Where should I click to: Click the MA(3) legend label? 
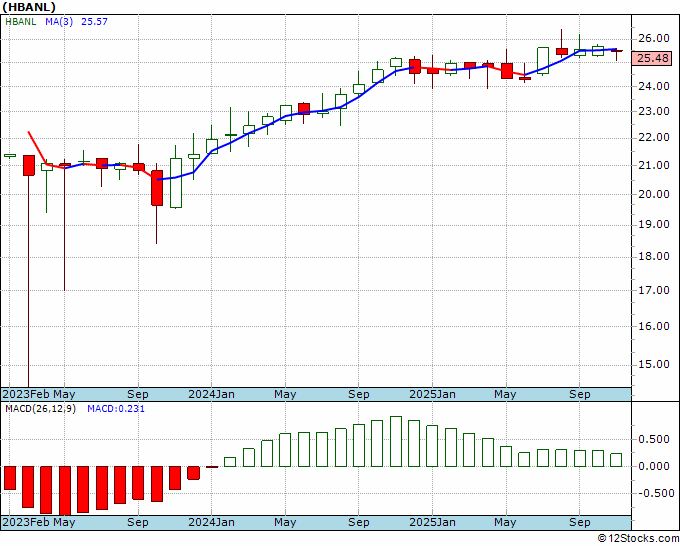click(59, 21)
